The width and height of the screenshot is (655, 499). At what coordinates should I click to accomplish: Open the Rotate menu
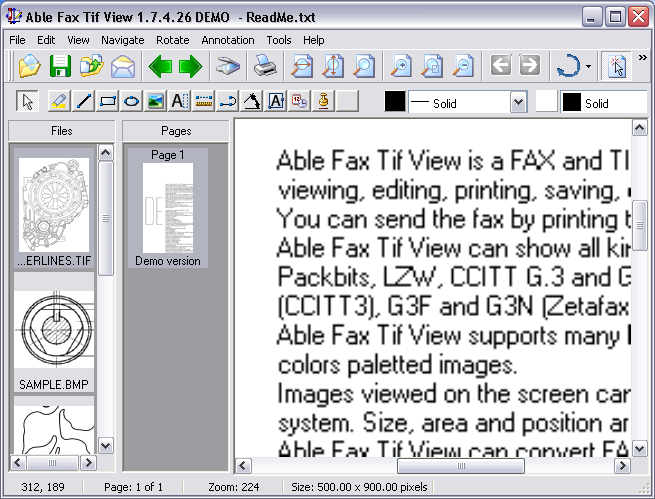click(x=173, y=40)
